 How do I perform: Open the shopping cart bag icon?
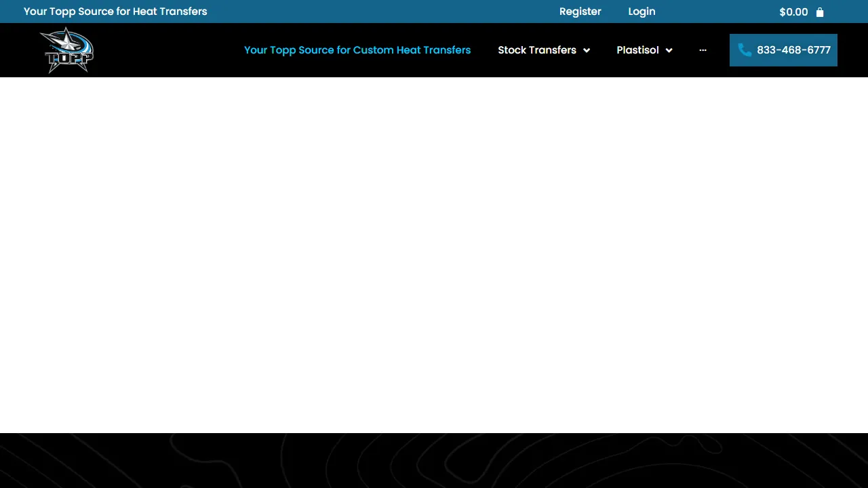820,12
